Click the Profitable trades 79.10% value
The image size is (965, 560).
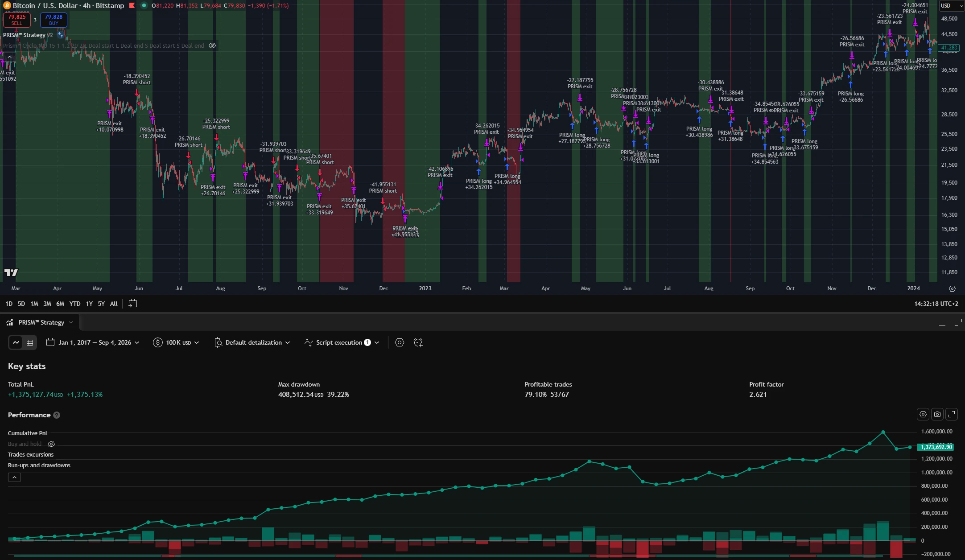[x=535, y=395]
